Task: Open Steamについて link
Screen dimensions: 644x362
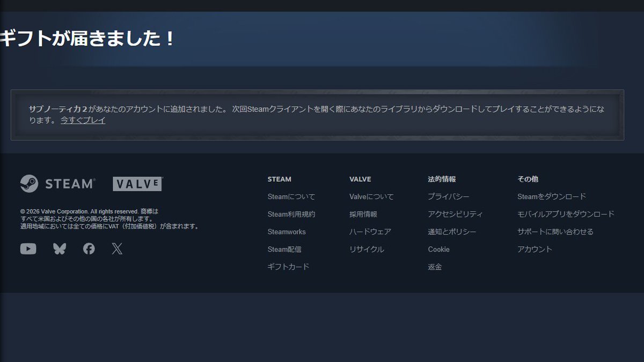Action: (291, 197)
